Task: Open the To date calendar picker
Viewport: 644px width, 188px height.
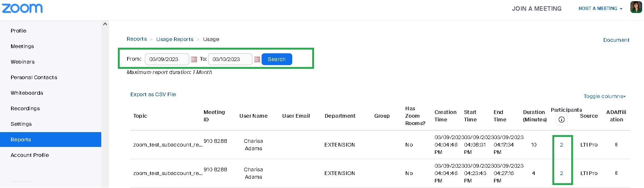Action: coord(257,59)
